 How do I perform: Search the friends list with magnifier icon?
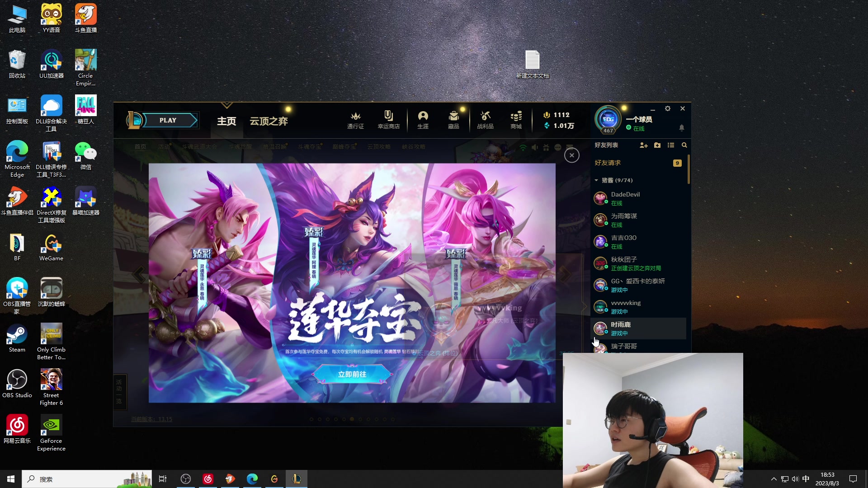pyautogui.click(x=684, y=145)
